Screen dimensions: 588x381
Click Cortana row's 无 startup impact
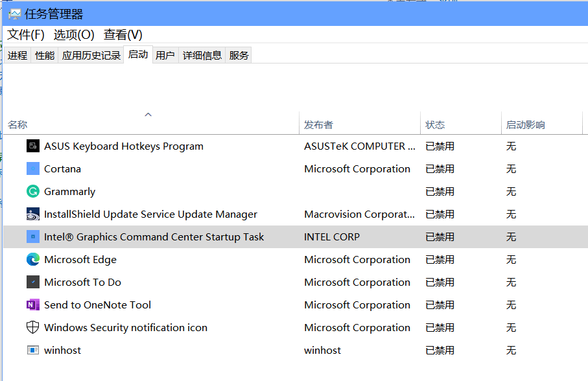point(511,169)
